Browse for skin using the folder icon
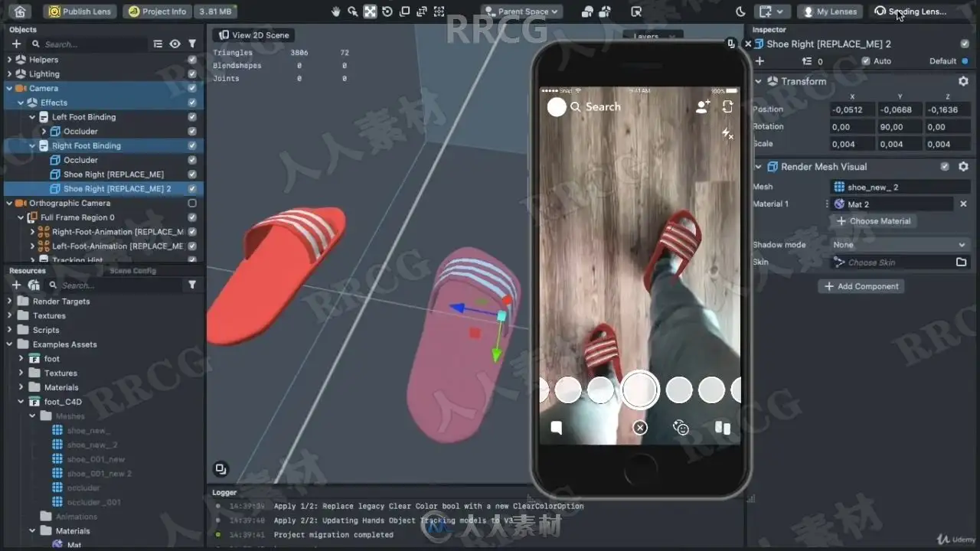 [961, 262]
